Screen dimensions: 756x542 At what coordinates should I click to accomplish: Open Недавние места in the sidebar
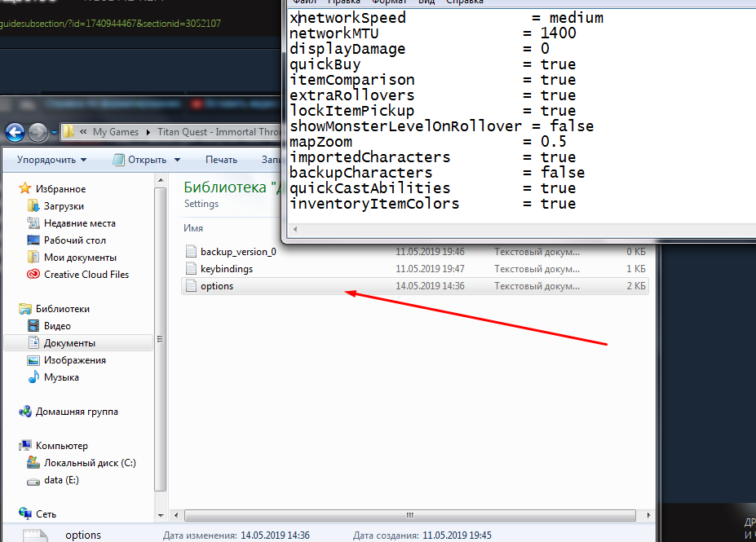pyautogui.click(x=80, y=223)
